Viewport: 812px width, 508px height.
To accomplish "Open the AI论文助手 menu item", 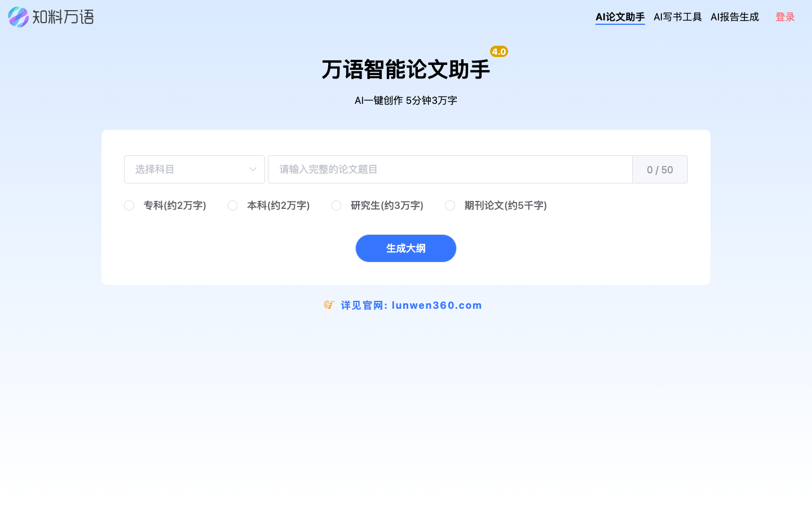I will point(620,17).
